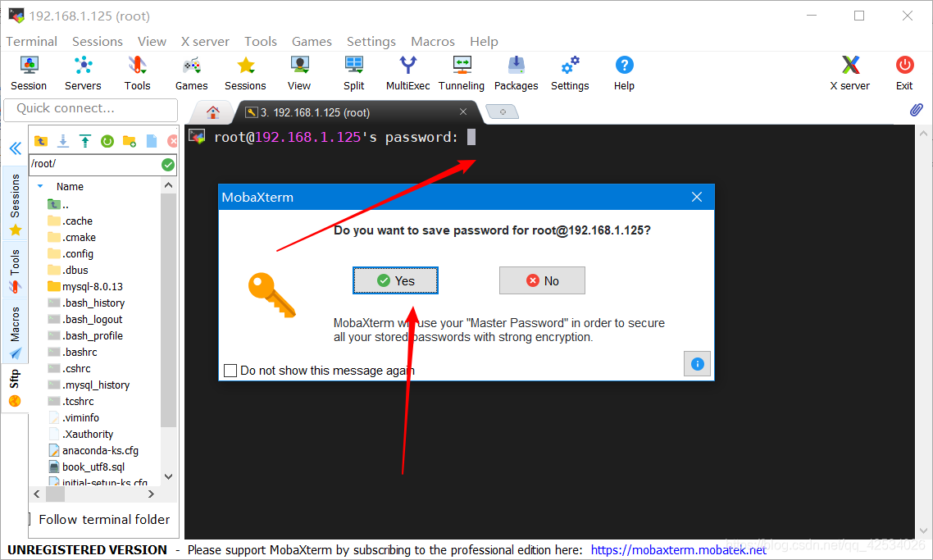Image resolution: width=933 pixels, height=560 pixels.
Task: Select the book_utf8.sql file
Action: point(93,467)
